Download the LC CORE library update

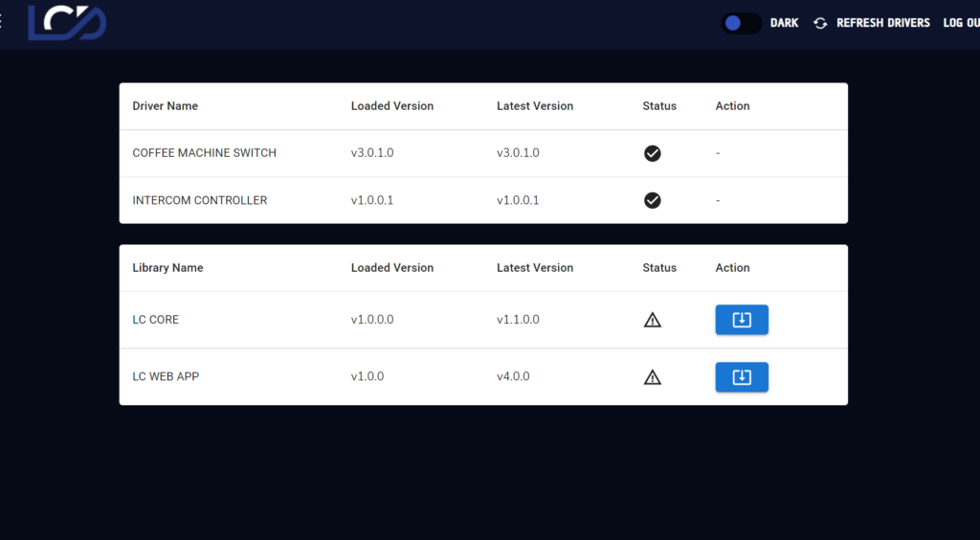742,320
